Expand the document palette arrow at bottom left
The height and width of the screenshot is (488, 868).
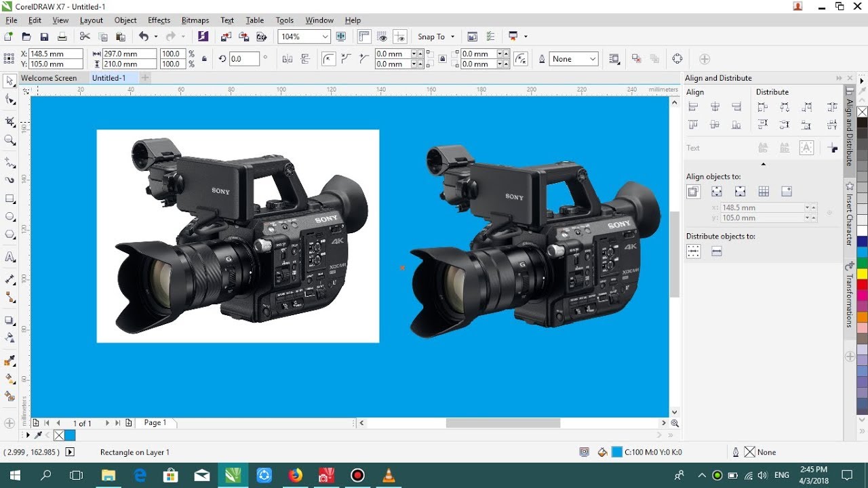coord(28,435)
